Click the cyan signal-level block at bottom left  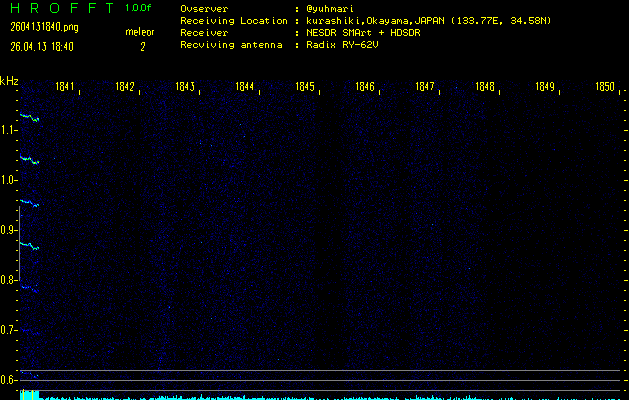pos(30,395)
